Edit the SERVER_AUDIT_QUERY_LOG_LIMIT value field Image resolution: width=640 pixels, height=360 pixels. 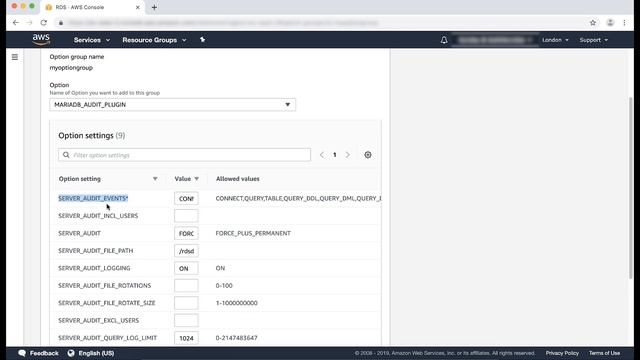(x=186, y=338)
